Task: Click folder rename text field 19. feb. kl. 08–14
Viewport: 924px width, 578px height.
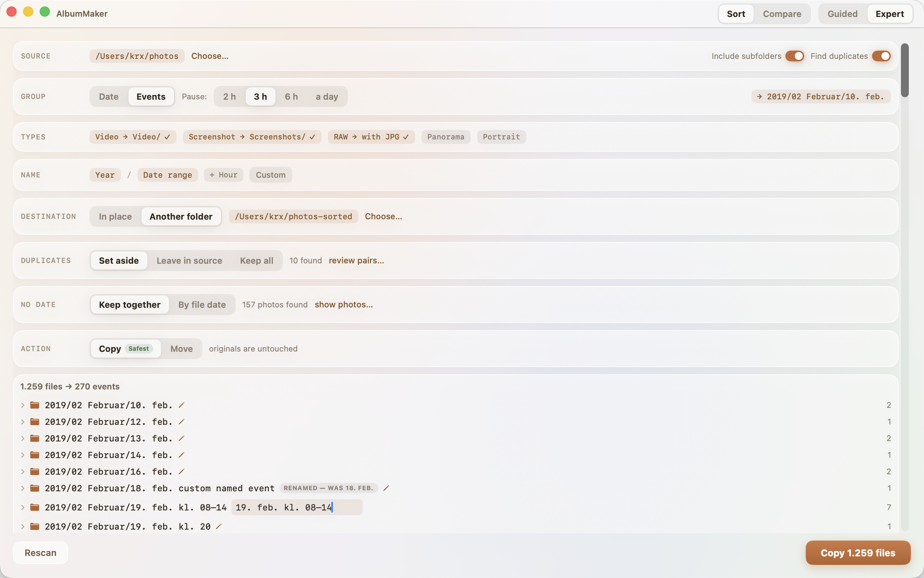Action: (297, 507)
